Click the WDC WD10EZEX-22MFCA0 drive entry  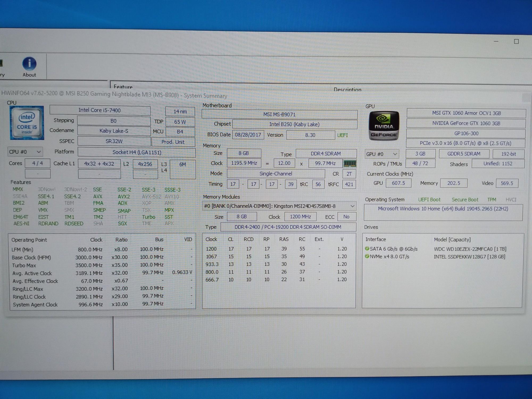(x=470, y=249)
